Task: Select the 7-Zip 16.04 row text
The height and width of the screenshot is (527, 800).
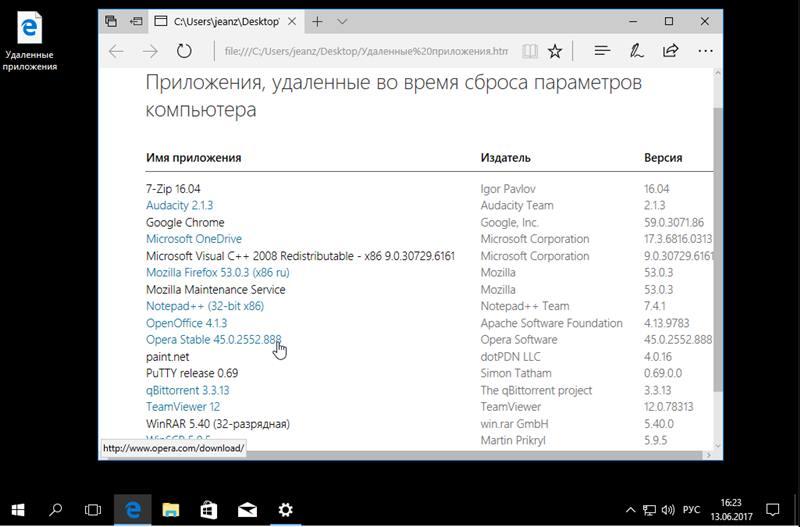Action: click(x=173, y=189)
